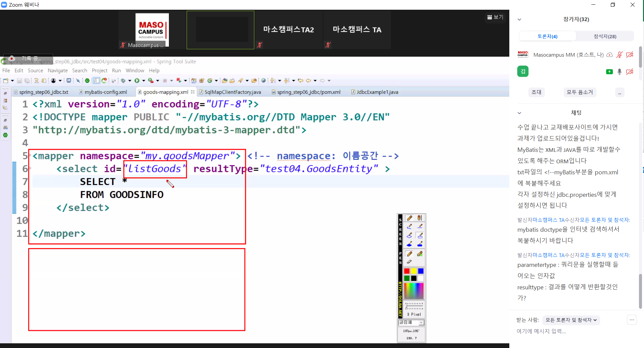Image resolution: width=644 pixels, height=348 pixels.
Task: Switch to the 참석자(28) tab
Action: pyautogui.click(x=605, y=36)
